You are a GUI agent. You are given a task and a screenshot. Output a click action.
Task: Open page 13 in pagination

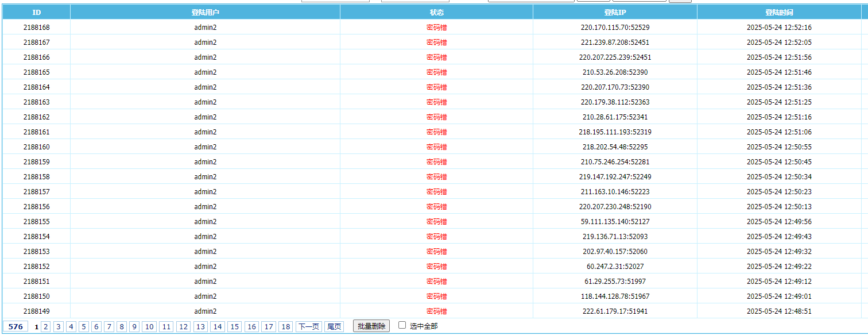tap(200, 326)
